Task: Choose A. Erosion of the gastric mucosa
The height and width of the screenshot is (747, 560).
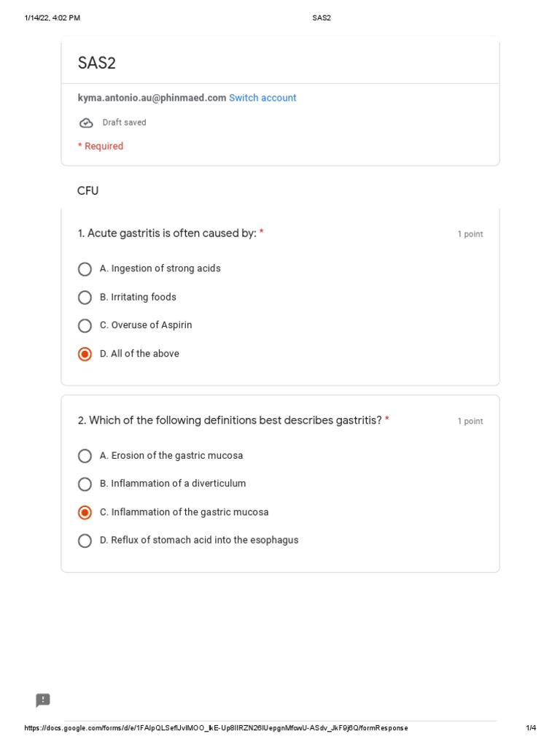Action: (x=85, y=456)
